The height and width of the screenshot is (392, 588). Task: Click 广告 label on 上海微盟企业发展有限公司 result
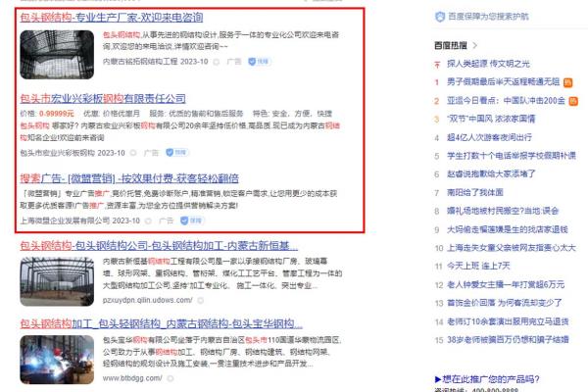pyautogui.click(x=167, y=220)
